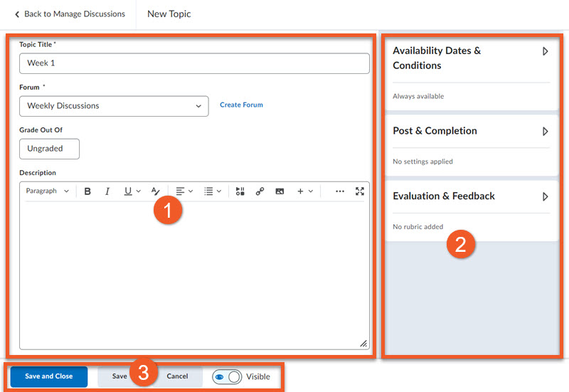569x392 pixels.
Task: Switch the editor to fullscreen mode
Action: click(x=360, y=191)
